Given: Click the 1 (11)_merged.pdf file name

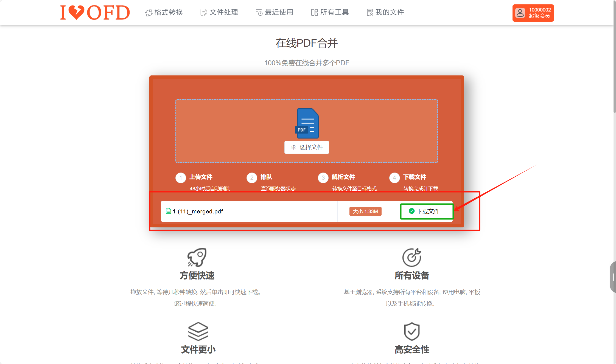Looking at the screenshot, I should point(198,211).
